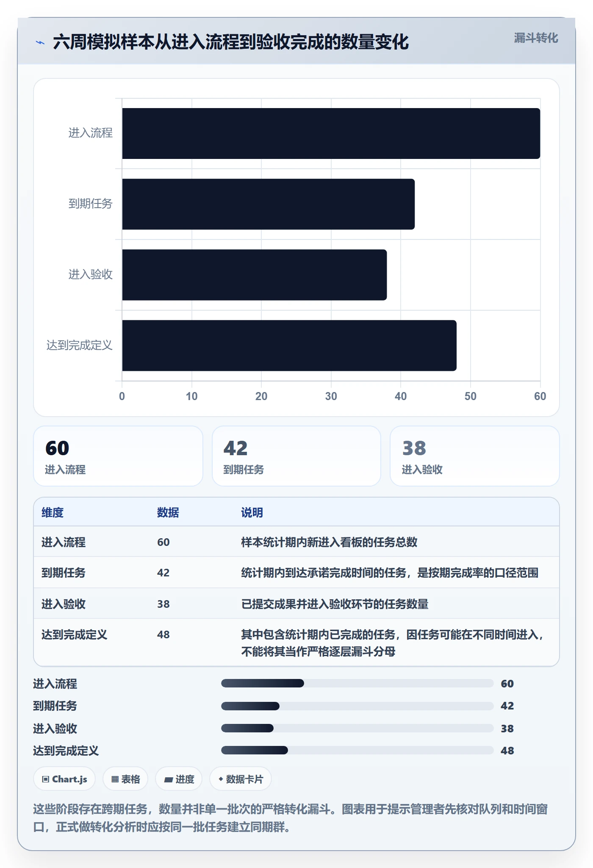Image resolution: width=593 pixels, height=868 pixels.
Task: Click the value 60 beside the progress bar
Action: point(507,684)
